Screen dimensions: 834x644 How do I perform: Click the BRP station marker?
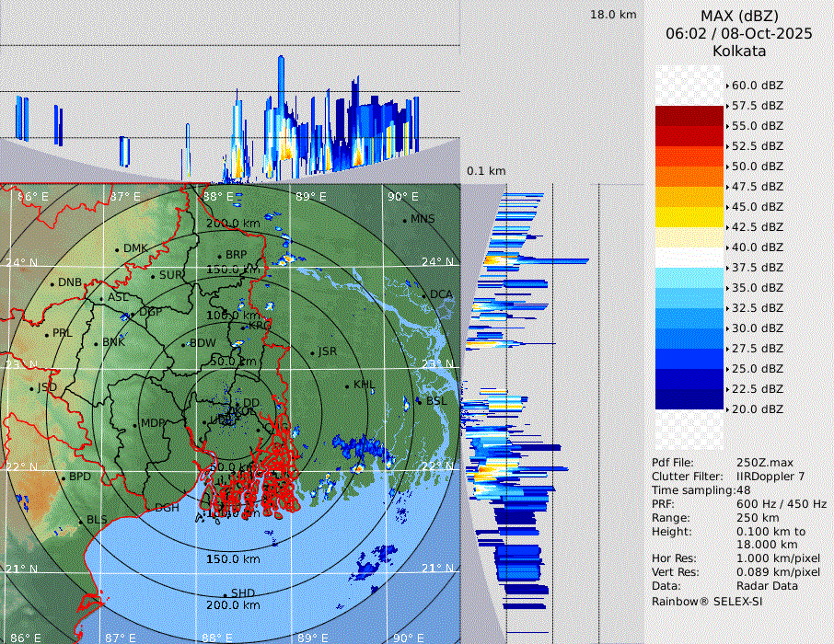coord(219,256)
